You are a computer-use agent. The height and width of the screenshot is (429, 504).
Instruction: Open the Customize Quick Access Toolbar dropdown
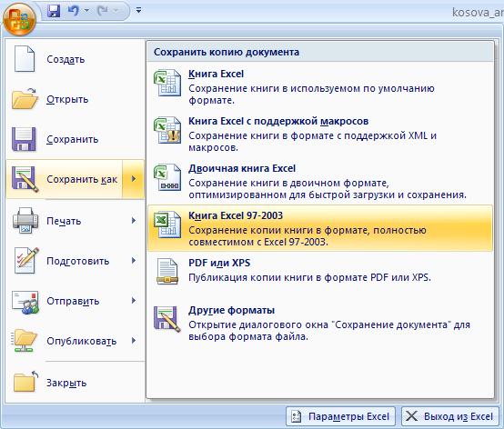click(x=139, y=10)
